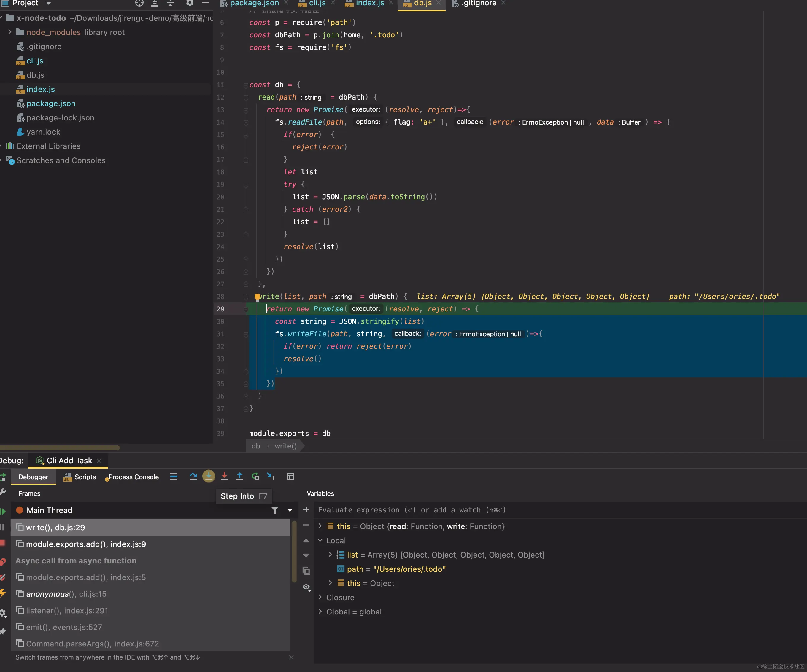Select the module.exports.add() index.js:9 frame
This screenshot has height=672, width=807.
pos(86,544)
